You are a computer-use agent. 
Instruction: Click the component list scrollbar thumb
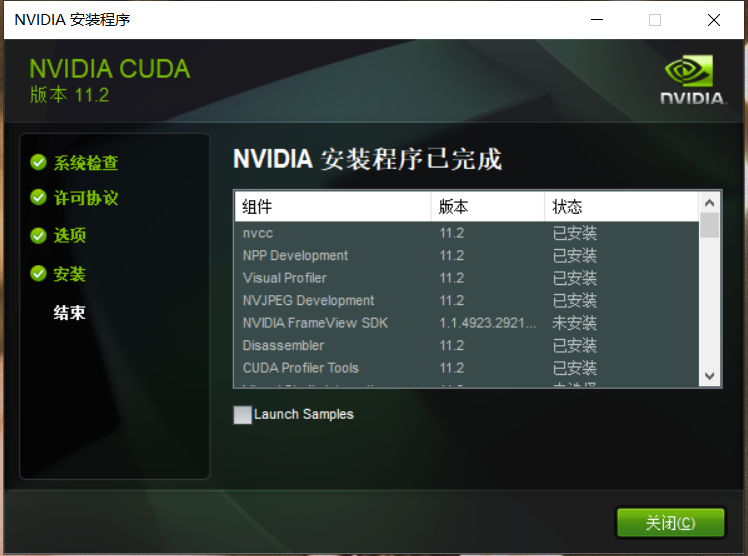709,225
